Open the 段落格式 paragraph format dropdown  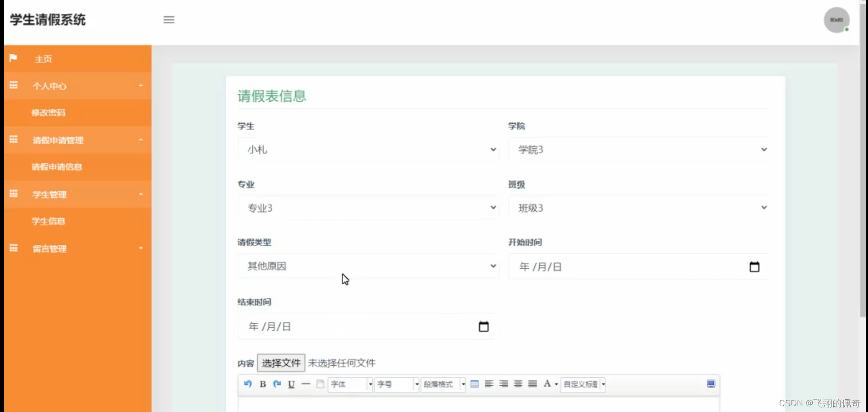tap(444, 384)
